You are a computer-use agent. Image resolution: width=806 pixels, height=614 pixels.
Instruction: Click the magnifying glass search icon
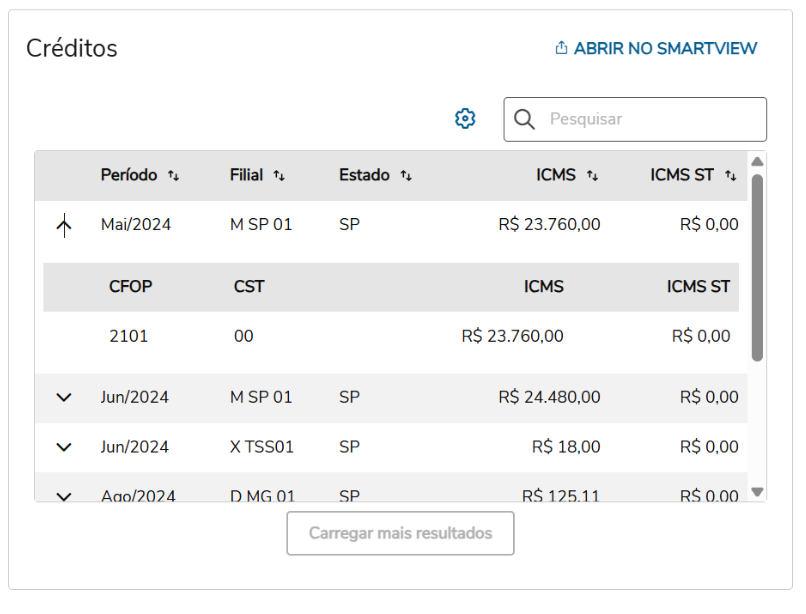[525, 119]
